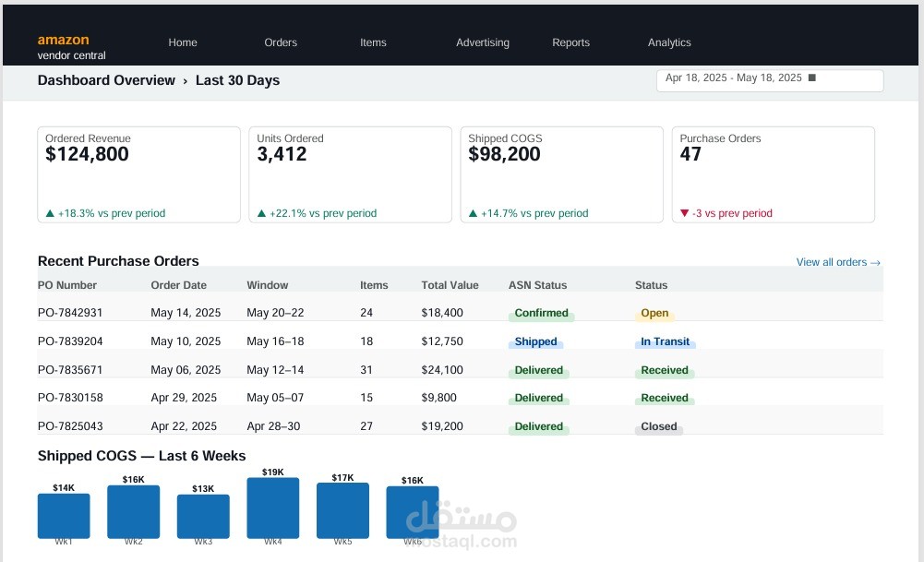
Task: Open purchase order PO-7842931
Action: [x=70, y=313]
